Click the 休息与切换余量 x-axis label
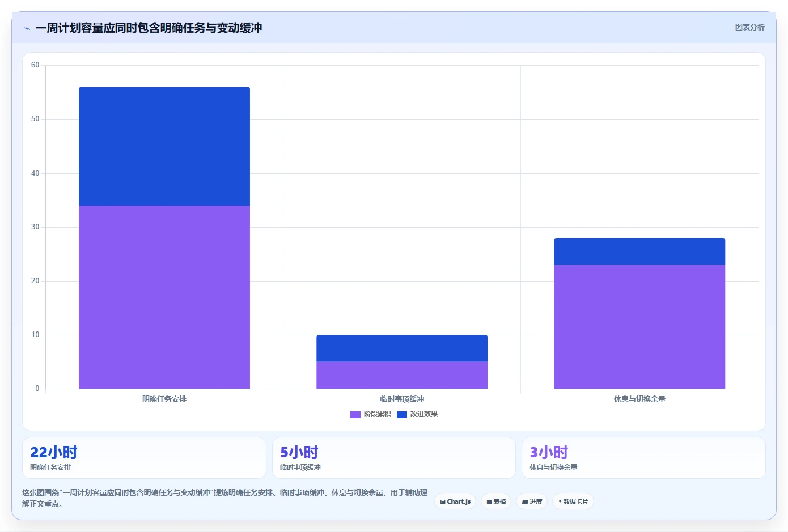Screen dimensions: 788x532 639,399
